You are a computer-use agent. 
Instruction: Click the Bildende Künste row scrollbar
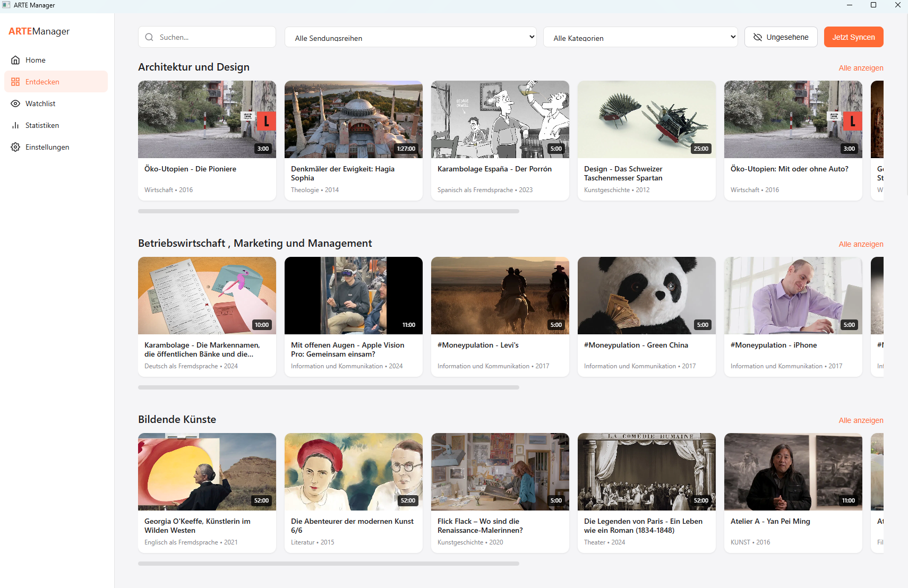click(x=328, y=564)
